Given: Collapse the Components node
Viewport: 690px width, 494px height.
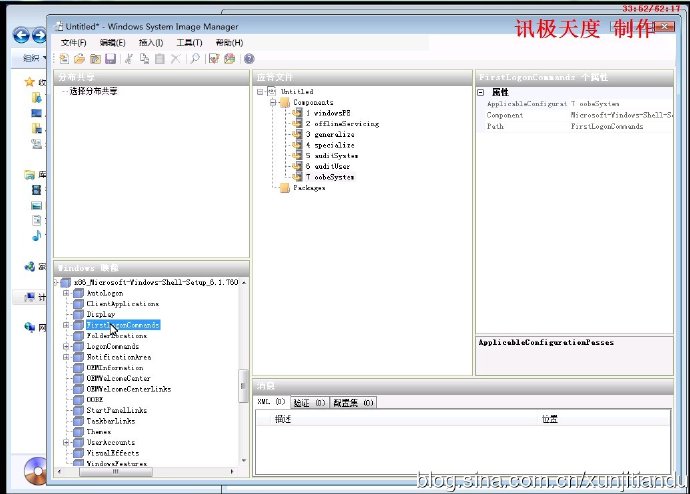Looking at the screenshot, I should (x=273, y=102).
